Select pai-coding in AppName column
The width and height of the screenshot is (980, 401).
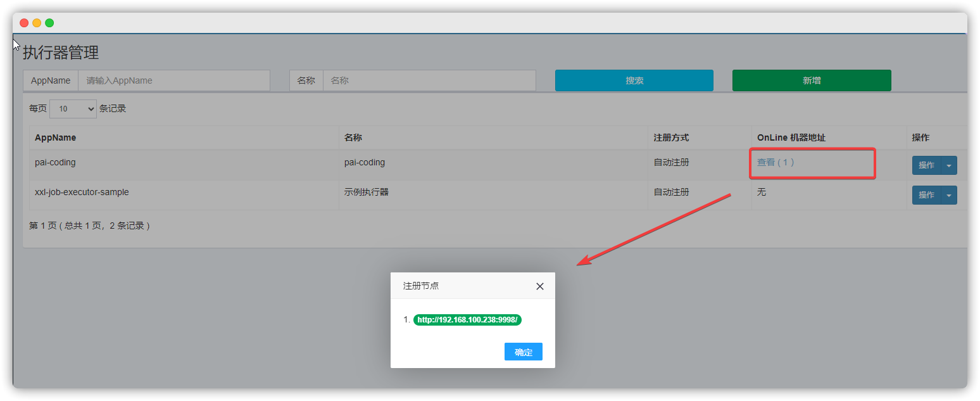pos(55,162)
